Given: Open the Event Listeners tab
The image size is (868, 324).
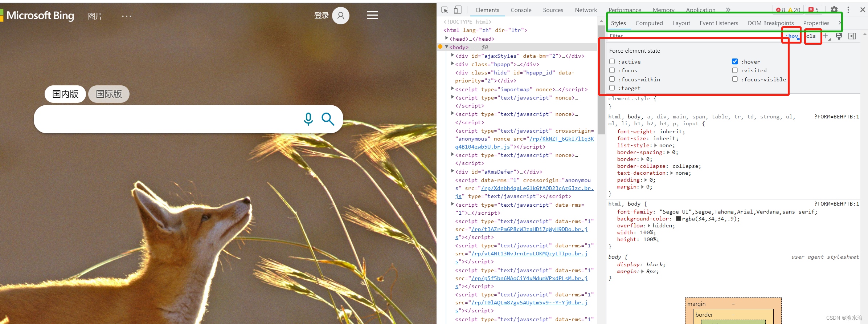Looking at the screenshot, I should point(719,23).
